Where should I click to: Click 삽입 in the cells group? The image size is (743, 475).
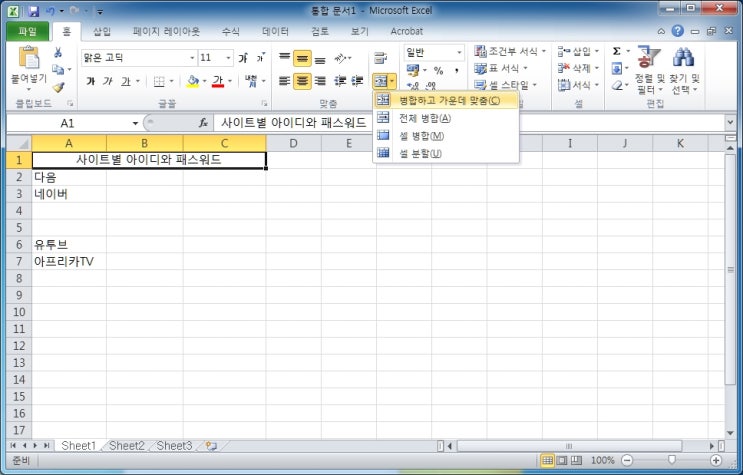578,51
